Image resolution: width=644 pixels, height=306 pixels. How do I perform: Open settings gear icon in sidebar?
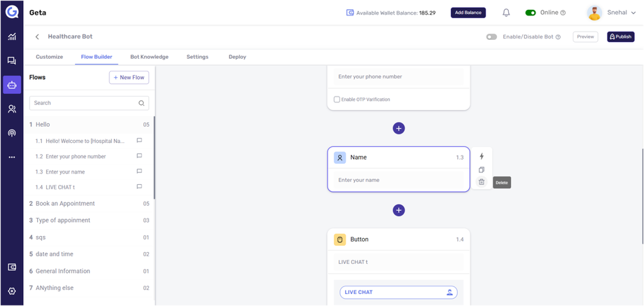(x=12, y=291)
